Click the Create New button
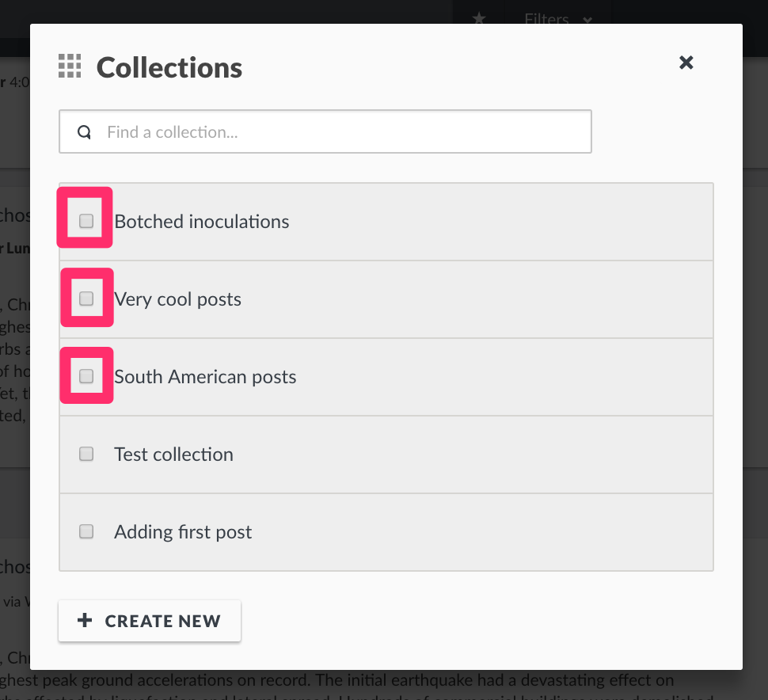This screenshot has height=700, width=768. pos(150,621)
